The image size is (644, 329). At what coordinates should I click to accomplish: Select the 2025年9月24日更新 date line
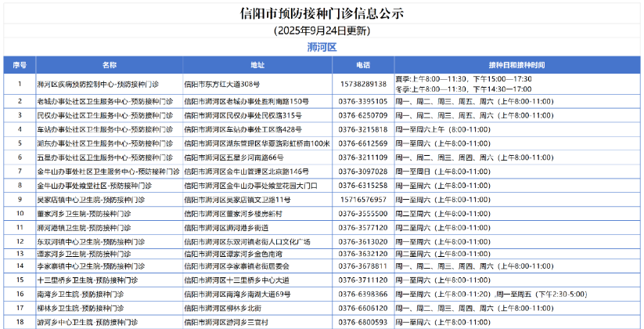coord(322,31)
